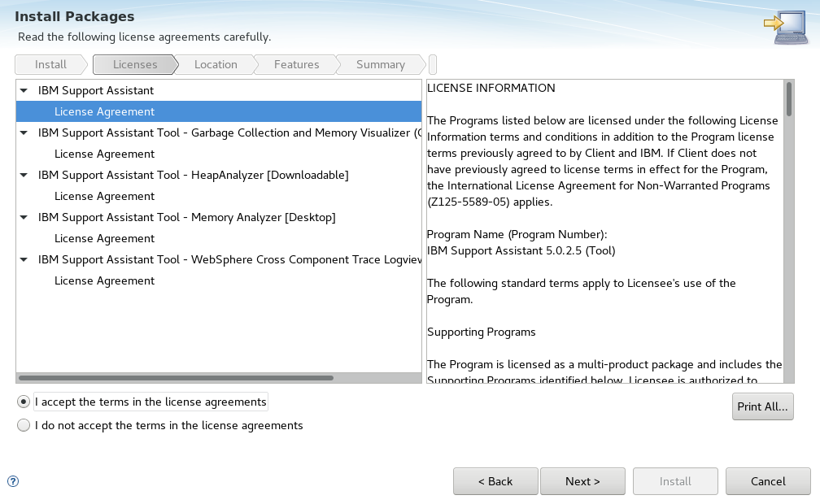
Task: Collapse the HeapAnalyzer [Downloadable] node
Action: 24,175
